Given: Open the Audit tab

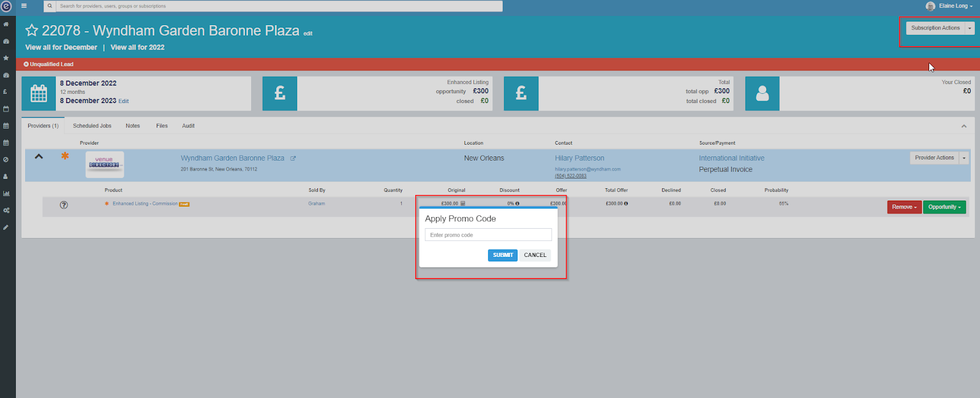Looking at the screenshot, I should click(x=188, y=126).
